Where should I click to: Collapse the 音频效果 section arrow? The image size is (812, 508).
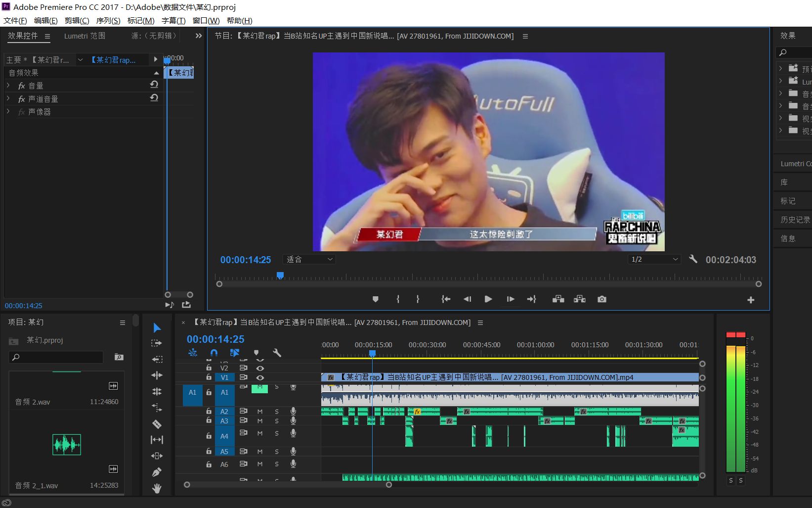[x=156, y=73]
